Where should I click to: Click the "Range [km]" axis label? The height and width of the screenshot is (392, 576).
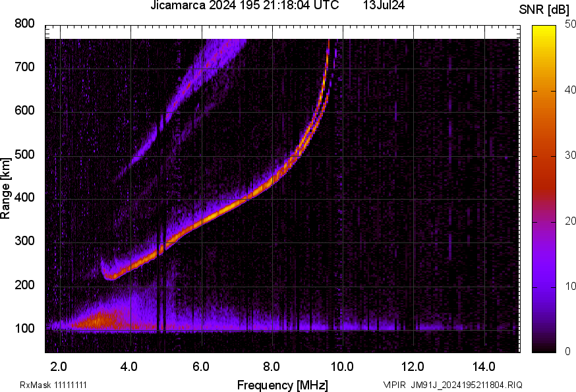point(5,188)
